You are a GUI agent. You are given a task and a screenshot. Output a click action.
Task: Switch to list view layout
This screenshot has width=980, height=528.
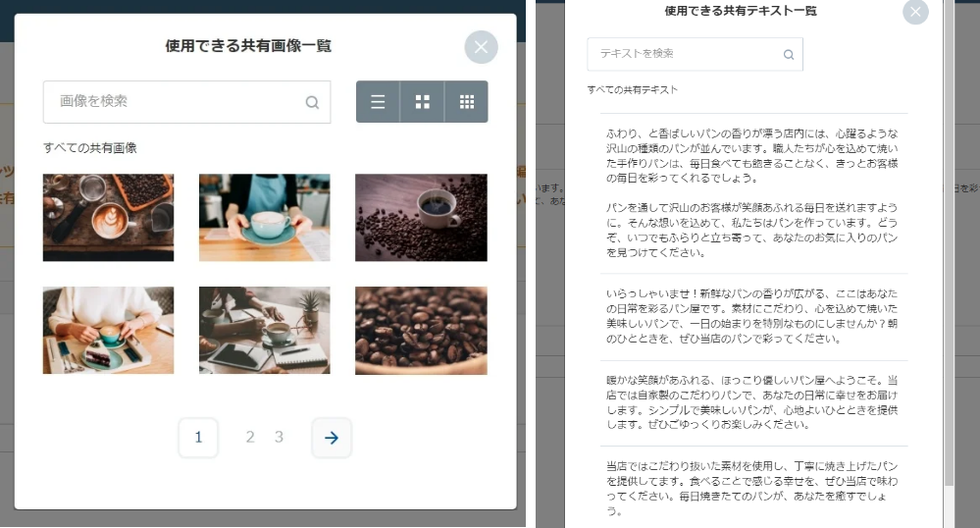pos(378,102)
